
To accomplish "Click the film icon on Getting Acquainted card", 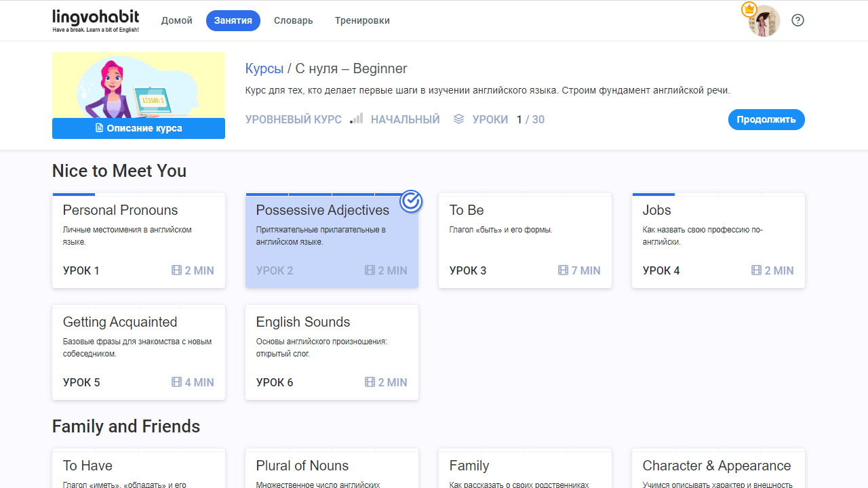I will 177,382.
